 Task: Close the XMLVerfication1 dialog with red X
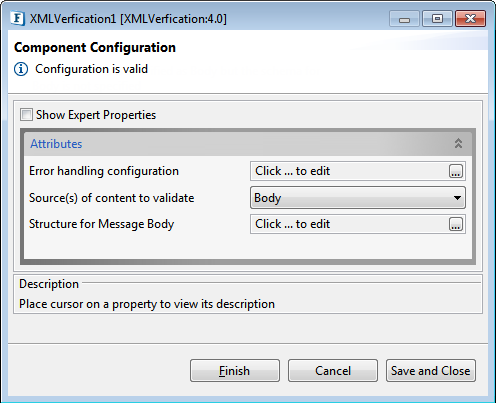[470, 19]
